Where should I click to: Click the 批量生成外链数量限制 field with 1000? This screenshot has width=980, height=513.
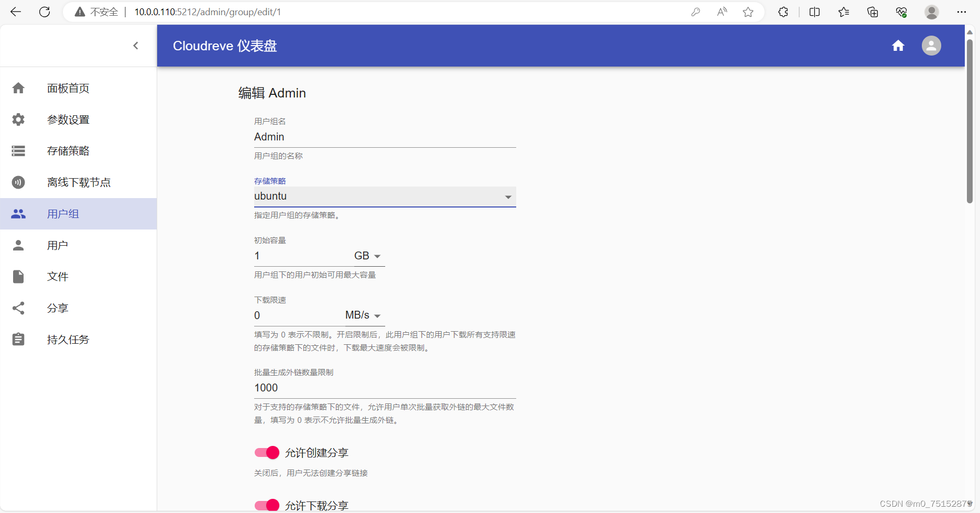point(385,388)
